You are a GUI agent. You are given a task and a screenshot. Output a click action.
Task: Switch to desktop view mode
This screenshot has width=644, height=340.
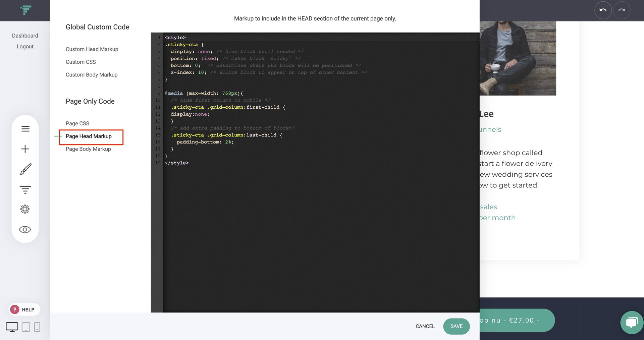(12, 327)
